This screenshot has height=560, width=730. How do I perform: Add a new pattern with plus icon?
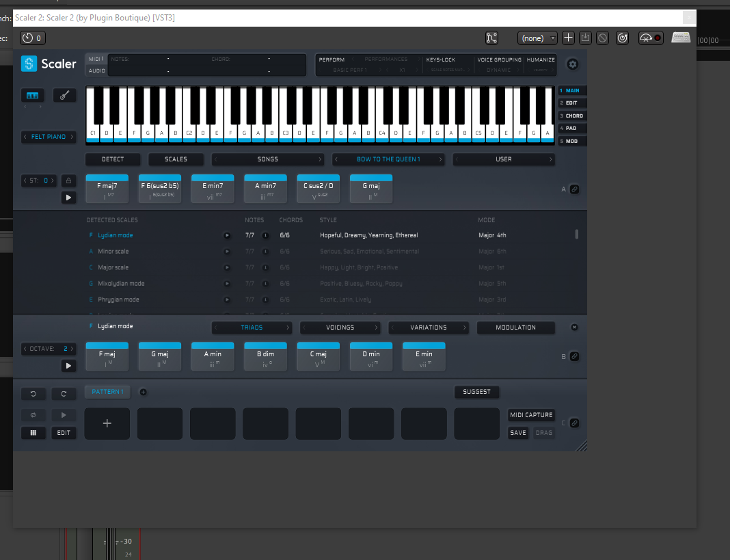click(144, 392)
